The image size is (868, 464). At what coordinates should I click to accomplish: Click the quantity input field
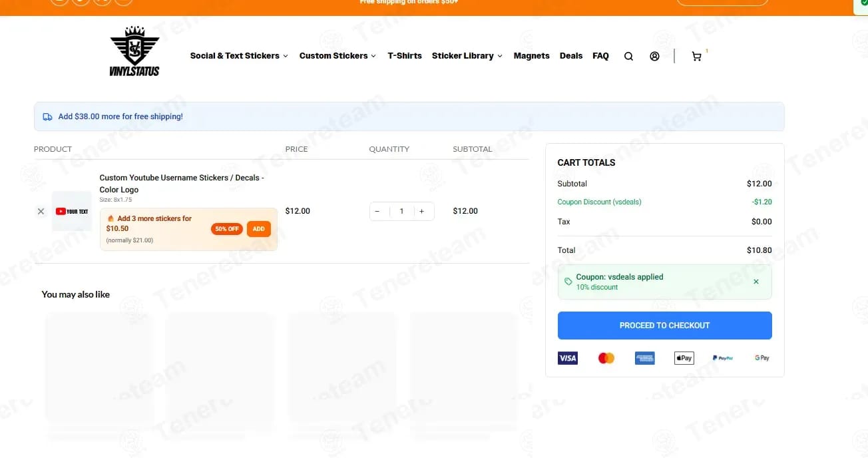pos(401,211)
